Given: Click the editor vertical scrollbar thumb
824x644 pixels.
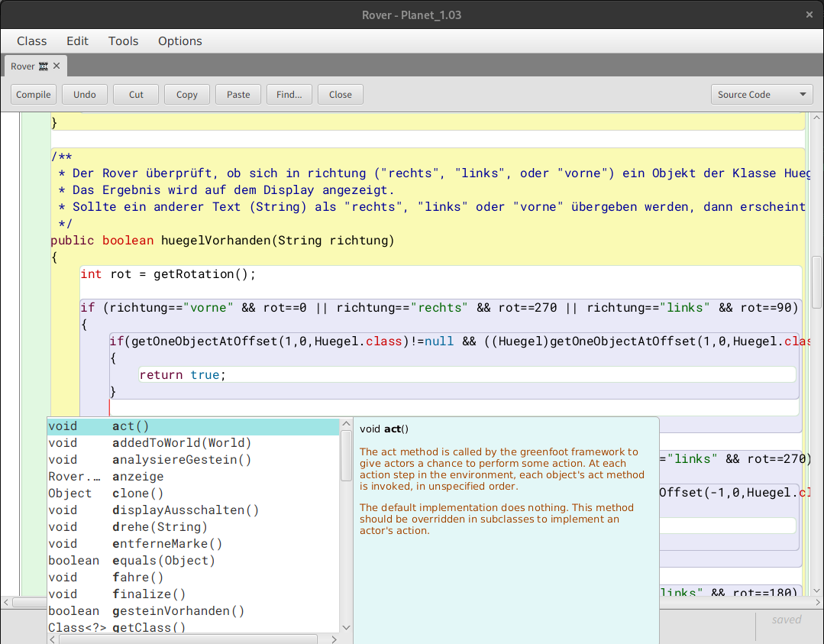Looking at the screenshot, I should [816, 282].
